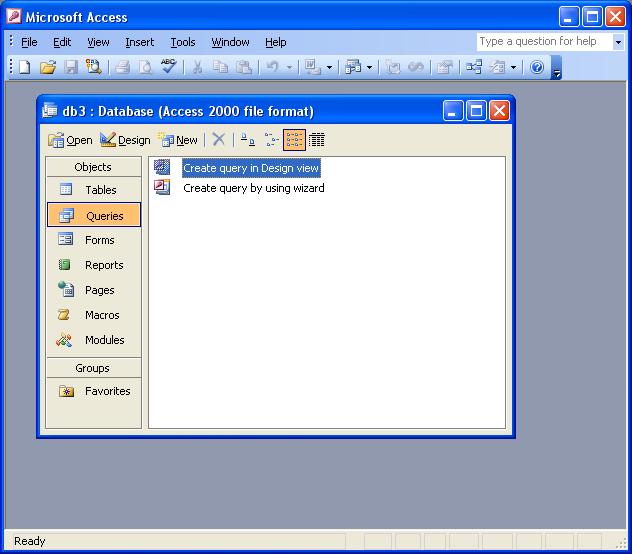The image size is (632, 554).
Task: Click the Save diskette icon
Action: tap(71, 67)
